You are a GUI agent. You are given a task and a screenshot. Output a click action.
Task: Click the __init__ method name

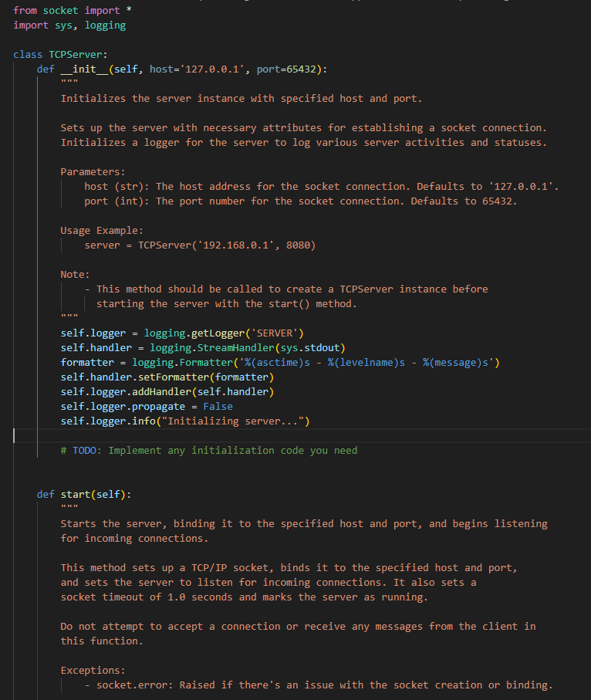pos(84,69)
